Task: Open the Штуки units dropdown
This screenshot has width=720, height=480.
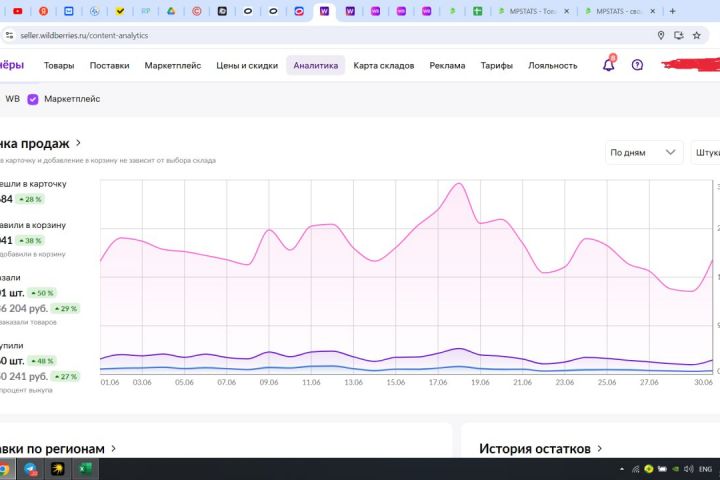Action: coord(706,152)
